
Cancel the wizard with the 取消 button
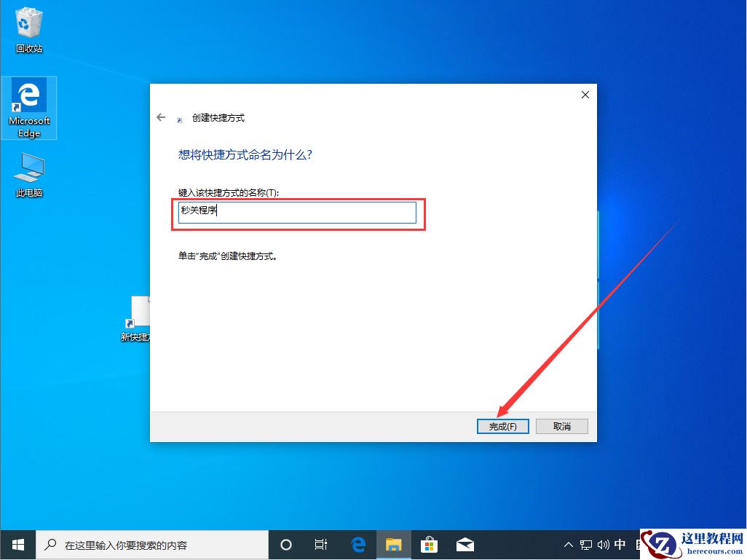click(561, 426)
